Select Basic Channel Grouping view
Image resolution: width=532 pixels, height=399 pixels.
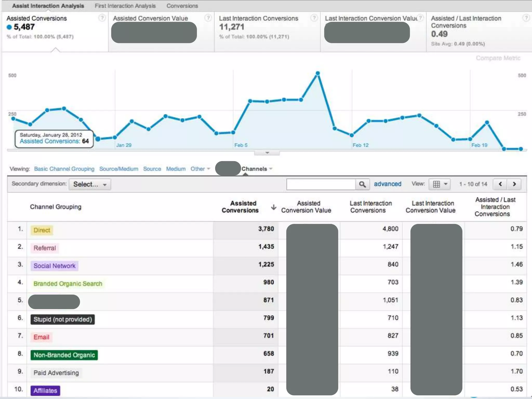point(64,169)
